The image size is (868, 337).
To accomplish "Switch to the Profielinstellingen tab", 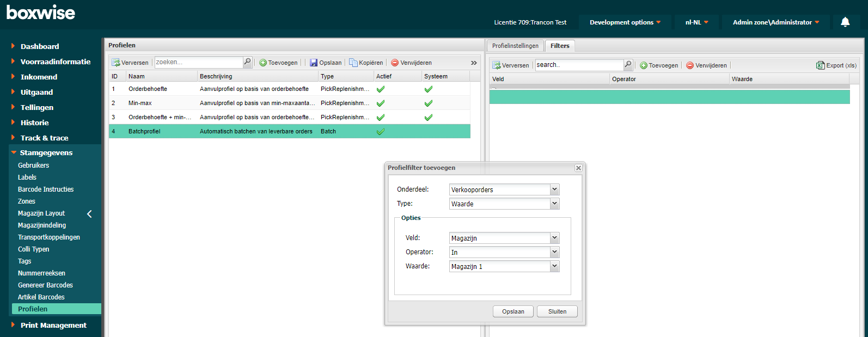I will tap(515, 46).
